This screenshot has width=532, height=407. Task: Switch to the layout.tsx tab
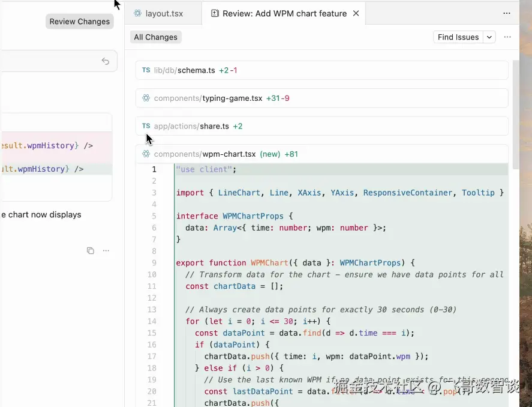click(x=164, y=13)
